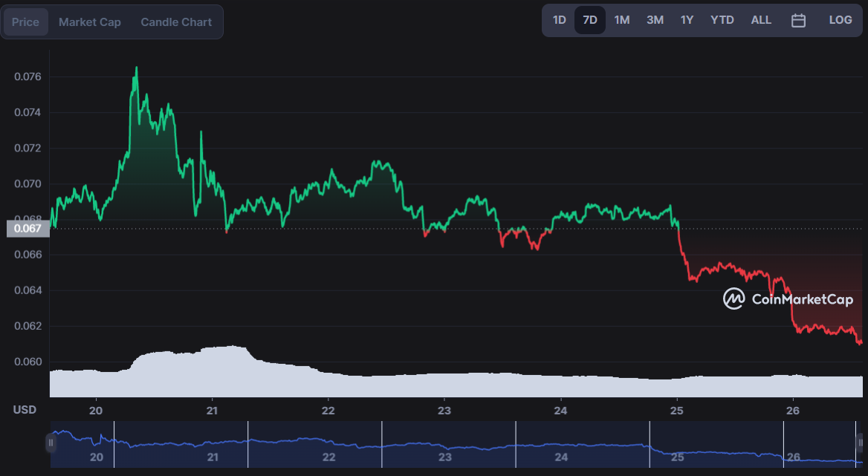Click the 0.067 current price label

point(27,228)
